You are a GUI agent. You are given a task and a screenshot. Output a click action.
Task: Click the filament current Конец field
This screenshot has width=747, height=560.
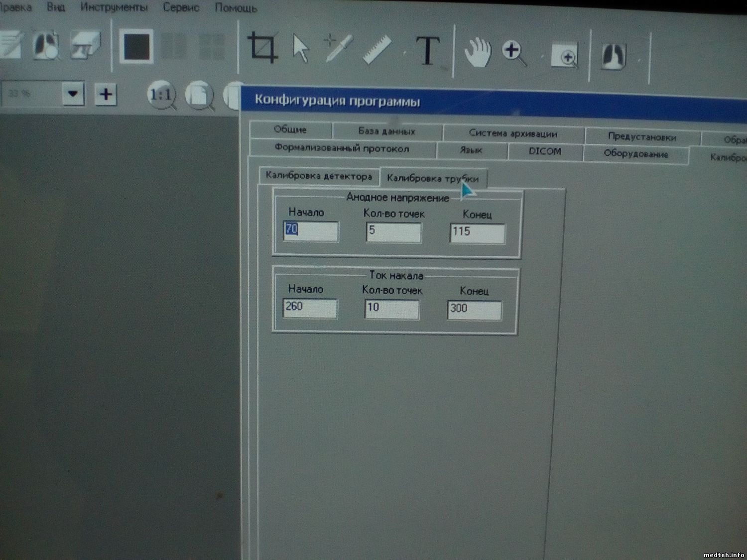click(x=474, y=310)
